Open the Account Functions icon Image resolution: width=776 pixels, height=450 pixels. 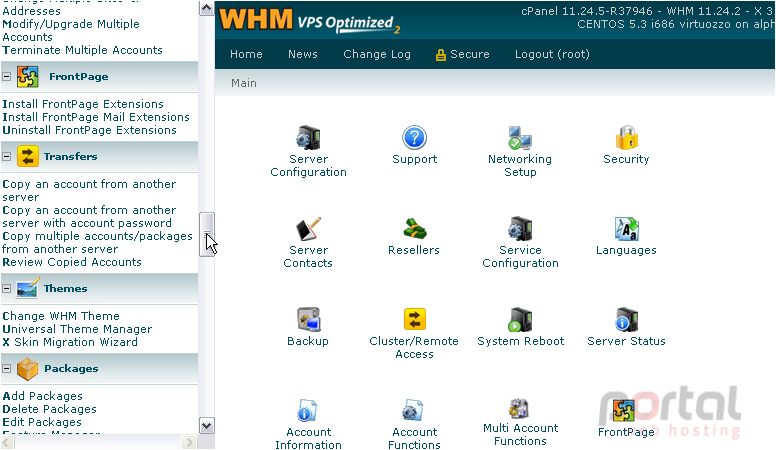pyautogui.click(x=413, y=410)
